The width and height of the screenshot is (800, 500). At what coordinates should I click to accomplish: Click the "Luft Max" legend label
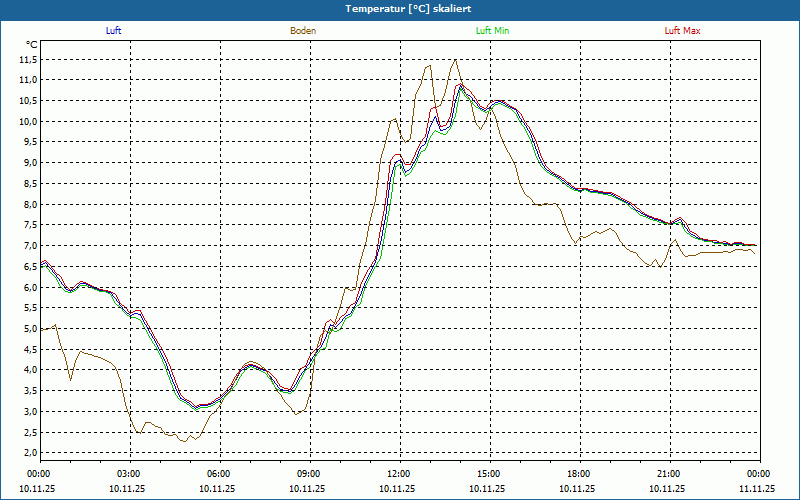click(683, 31)
